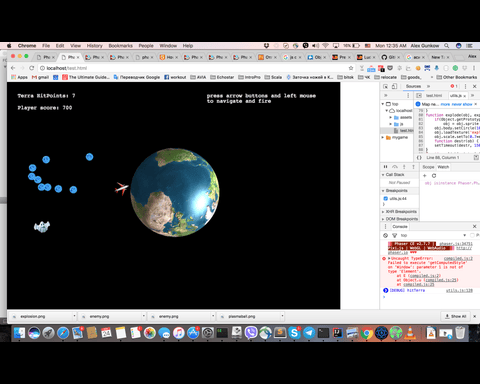Click the clear console icon
480x384 pixels.
click(386, 235)
